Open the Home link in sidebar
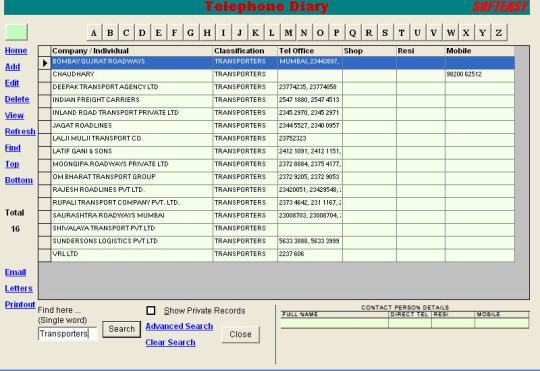This screenshot has height=371, width=540. coord(16,51)
